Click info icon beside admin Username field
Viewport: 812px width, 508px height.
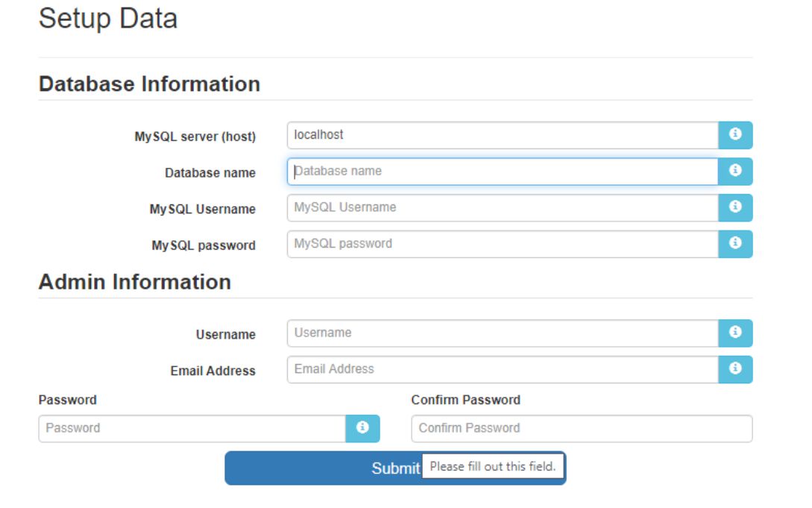click(735, 333)
